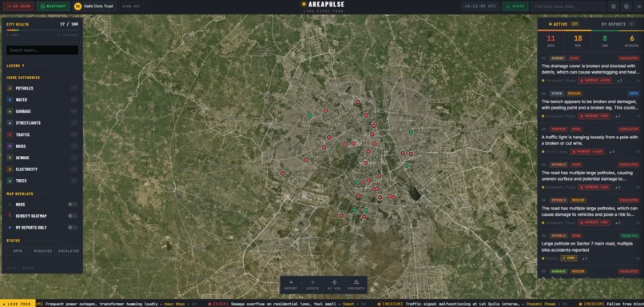Click the Report tool in bottom toolbar

[x=291, y=285]
